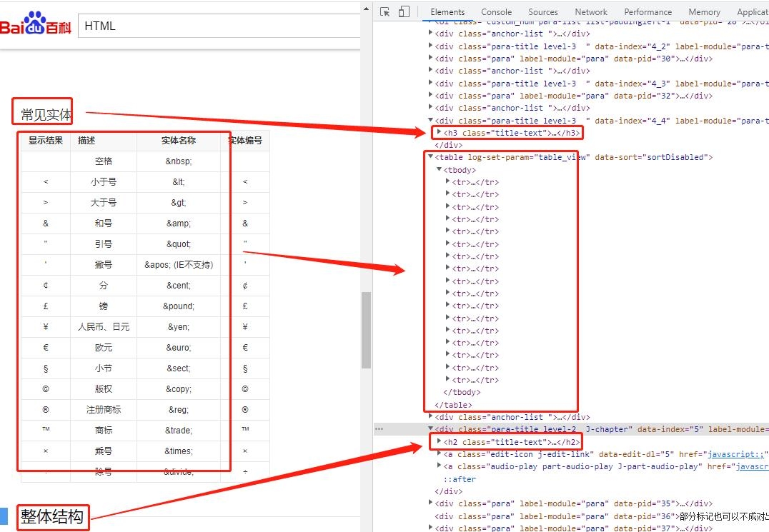
Task: Open the Memory tab
Action: click(704, 12)
